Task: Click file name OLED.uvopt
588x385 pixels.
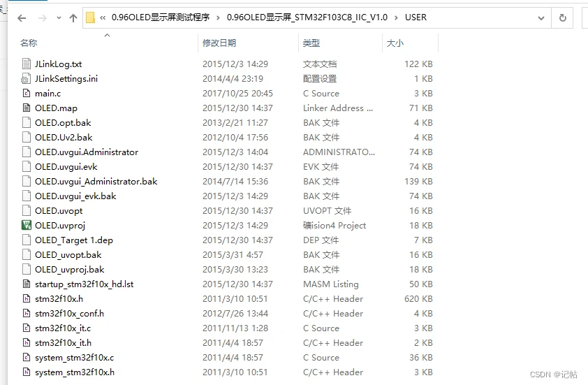Action: point(59,211)
